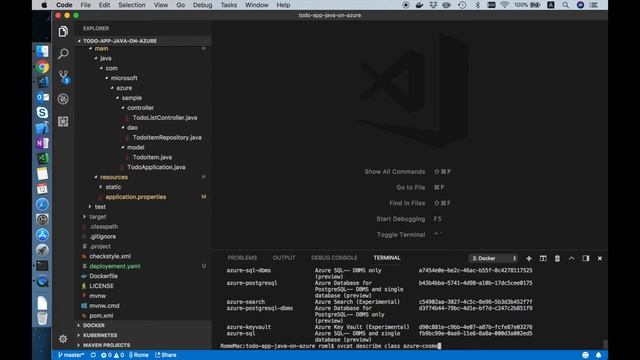Select the TERMINAL tab

[x=387, y=258]
